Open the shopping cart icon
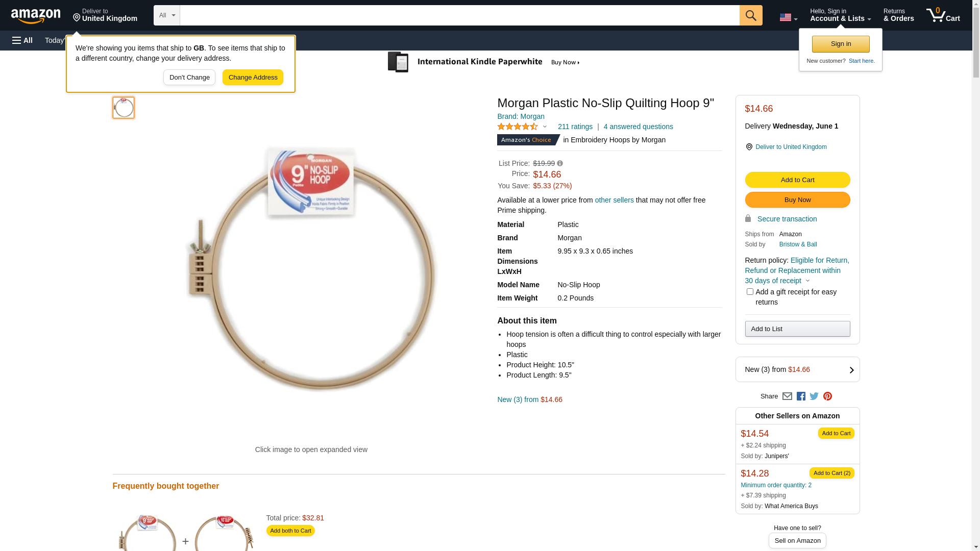980x551 pixels. [x=943, y=15]
